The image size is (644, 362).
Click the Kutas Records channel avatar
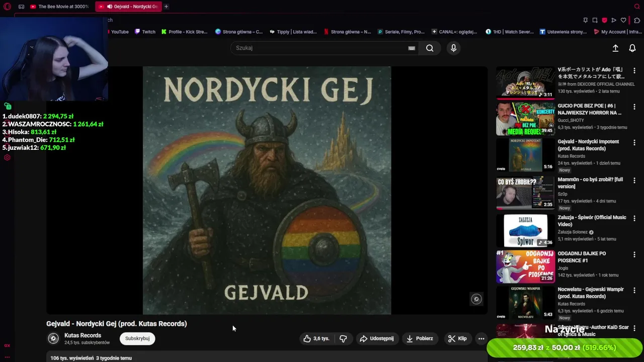(x=53, y=338)
